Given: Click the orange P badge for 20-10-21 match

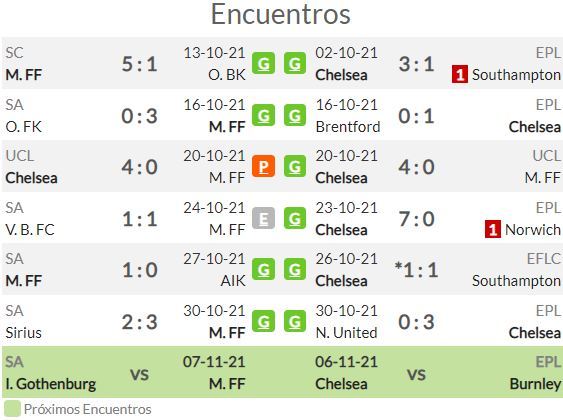Looking at the screenshot, I should click(x=263, y=166).
